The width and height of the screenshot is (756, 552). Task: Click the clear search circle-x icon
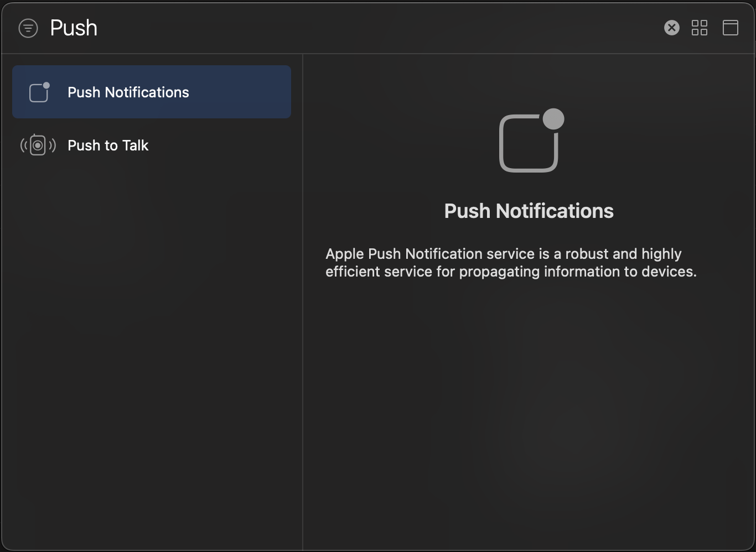coord(671,28)
